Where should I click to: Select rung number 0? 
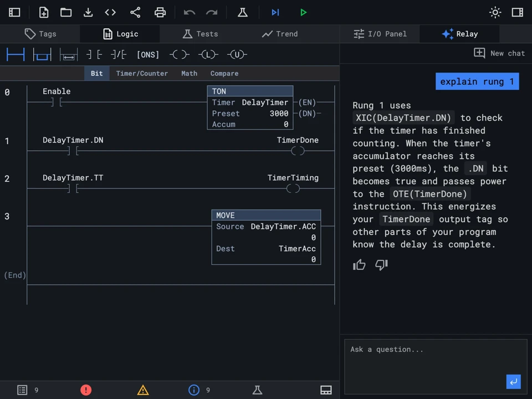pos(7,93)
